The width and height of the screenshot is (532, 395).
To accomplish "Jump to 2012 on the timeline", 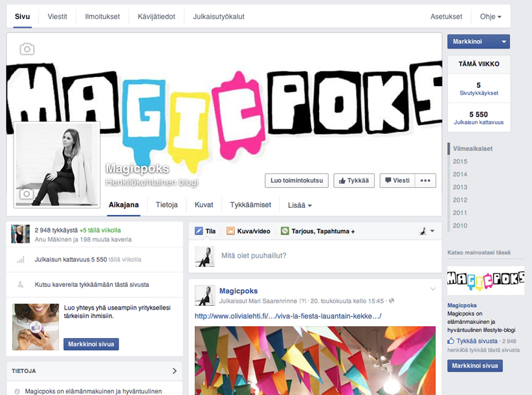I will tap(460, 200).
